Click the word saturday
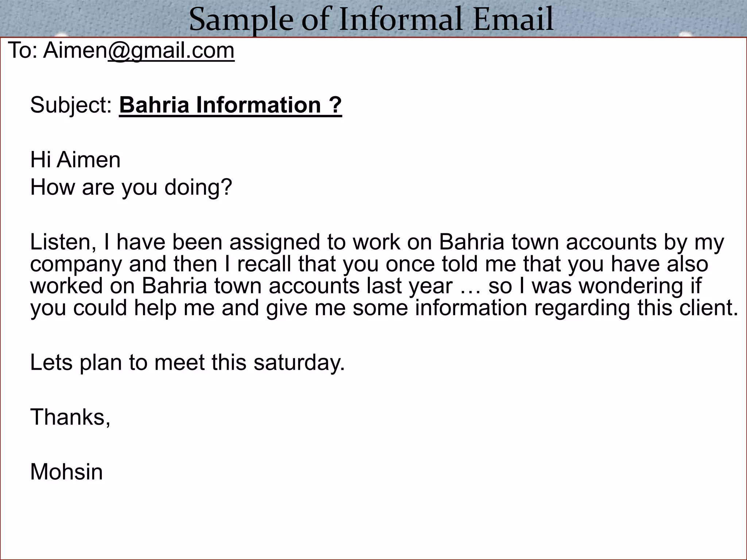Viewport: 747px width, 560px height. (299, 363)
